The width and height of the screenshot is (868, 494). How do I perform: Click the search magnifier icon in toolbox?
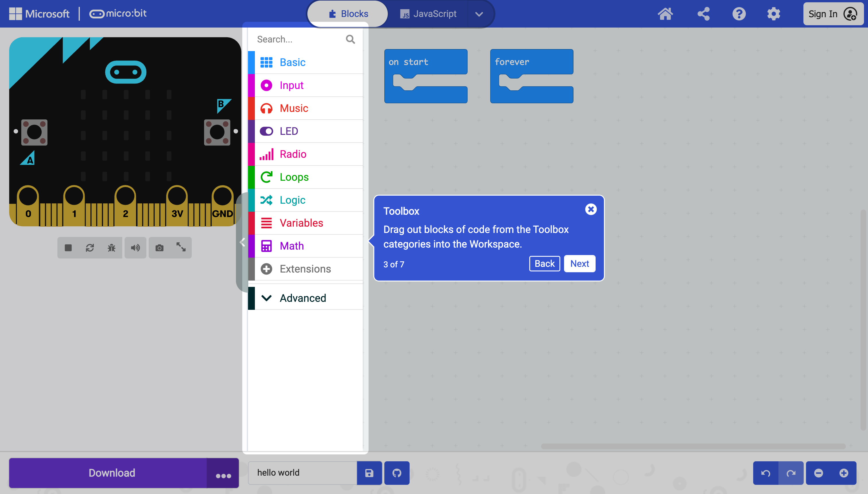350,39
